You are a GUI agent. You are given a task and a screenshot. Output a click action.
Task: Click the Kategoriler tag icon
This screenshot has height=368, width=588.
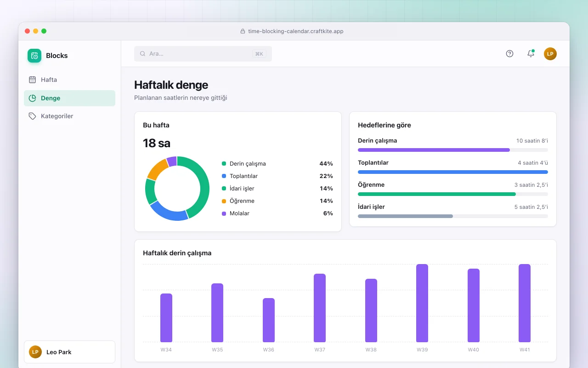pos(32,116)
